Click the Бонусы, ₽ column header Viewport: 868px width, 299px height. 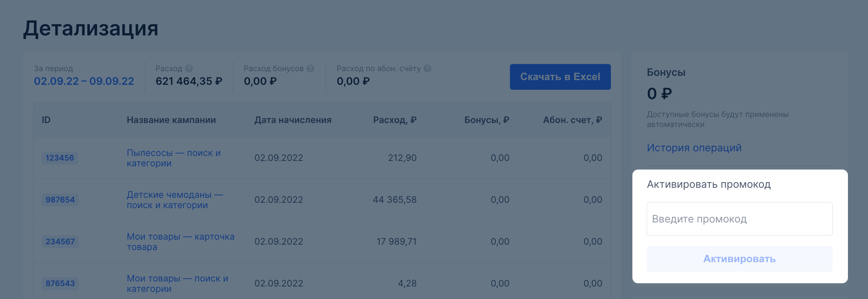coord(487,120)
